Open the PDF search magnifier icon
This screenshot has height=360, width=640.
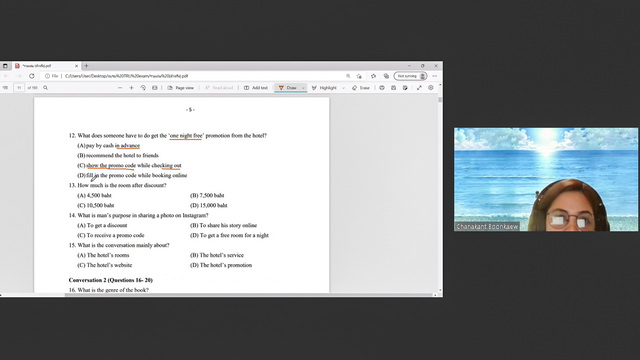tap(45, 88)
